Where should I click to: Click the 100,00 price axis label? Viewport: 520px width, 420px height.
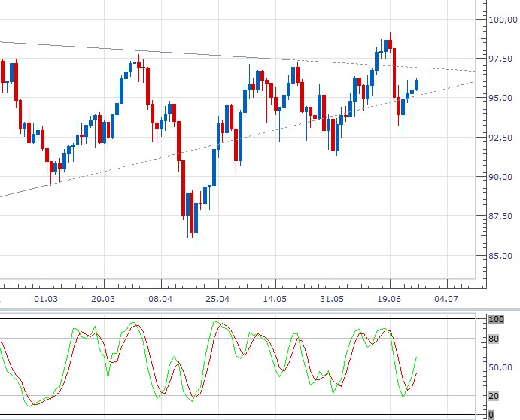click(503, 20)
